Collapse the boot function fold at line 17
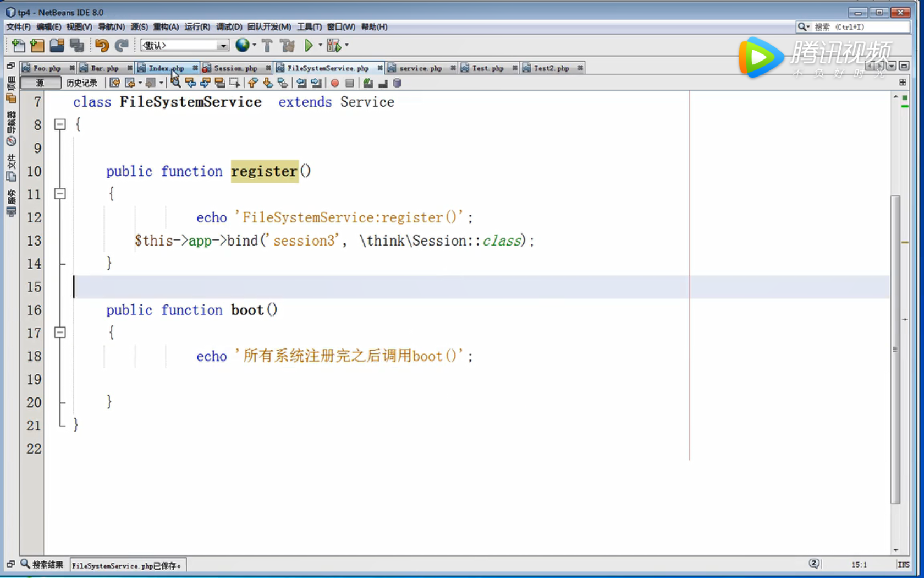The image size is (924, 578). [60, 332]
